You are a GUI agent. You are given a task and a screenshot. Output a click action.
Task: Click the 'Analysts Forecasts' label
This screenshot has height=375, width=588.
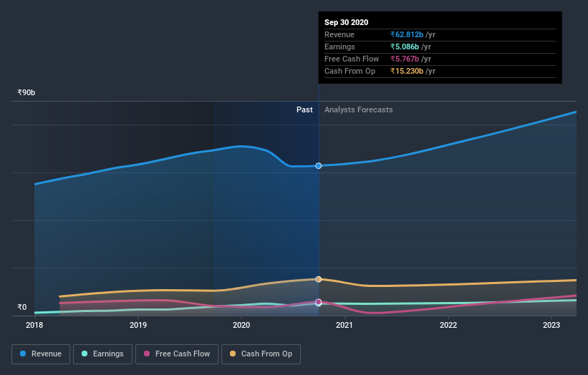(359, 109)
